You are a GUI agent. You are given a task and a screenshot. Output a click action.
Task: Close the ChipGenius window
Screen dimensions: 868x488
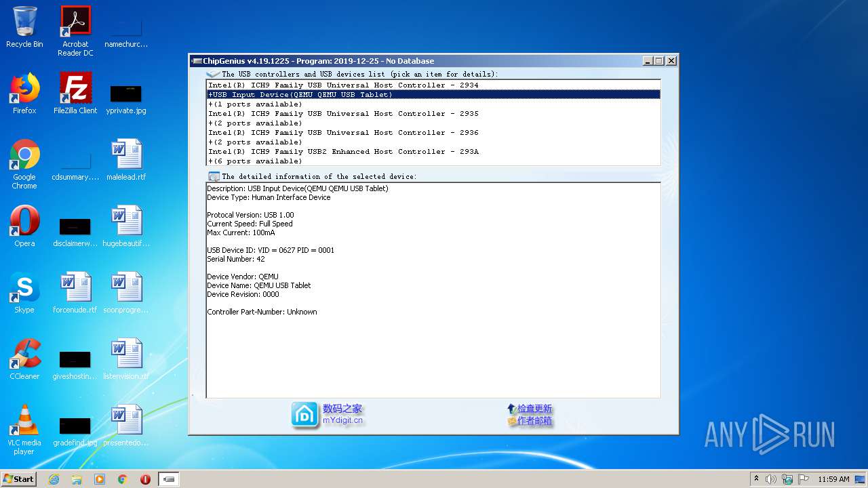pyautogui.click(x=671, y=61)
